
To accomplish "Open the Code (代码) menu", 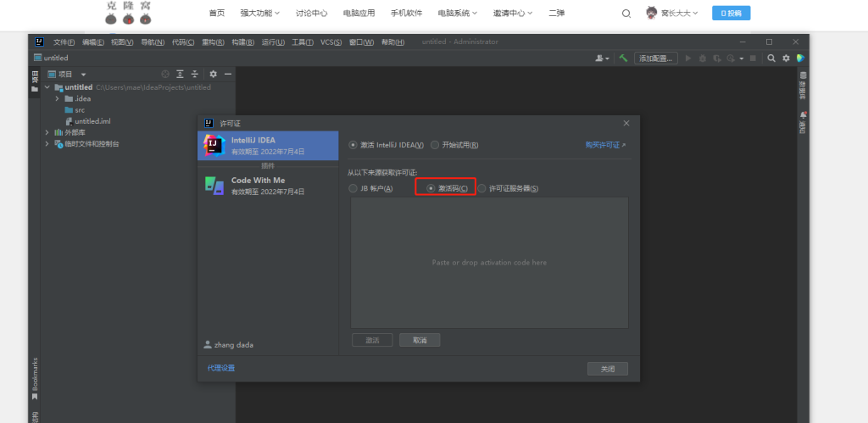I will point(183,42).
